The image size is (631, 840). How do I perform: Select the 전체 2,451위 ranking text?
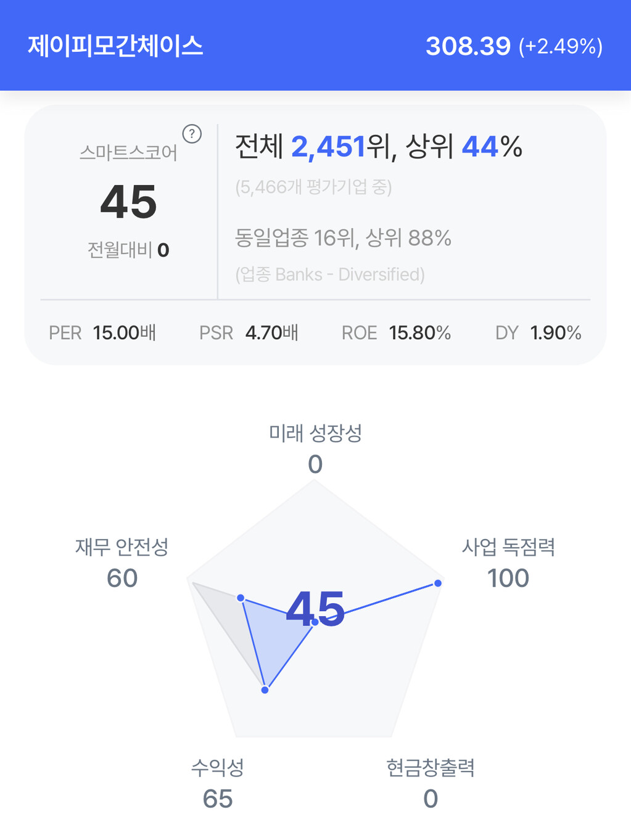click(312, 147)
